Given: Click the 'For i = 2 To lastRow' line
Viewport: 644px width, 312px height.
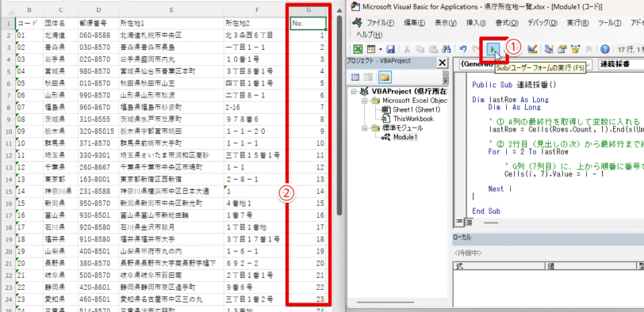Looking at the screenshot, I should [527, 152].
